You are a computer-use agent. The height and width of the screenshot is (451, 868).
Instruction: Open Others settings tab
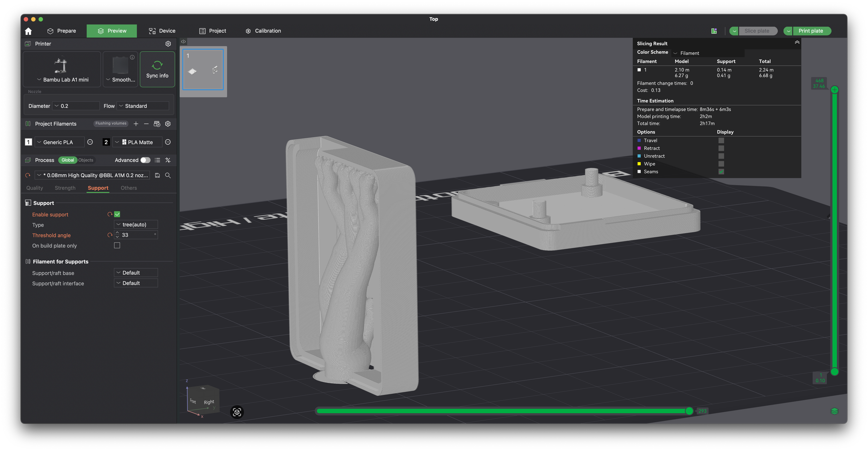[x=129, y=188]
